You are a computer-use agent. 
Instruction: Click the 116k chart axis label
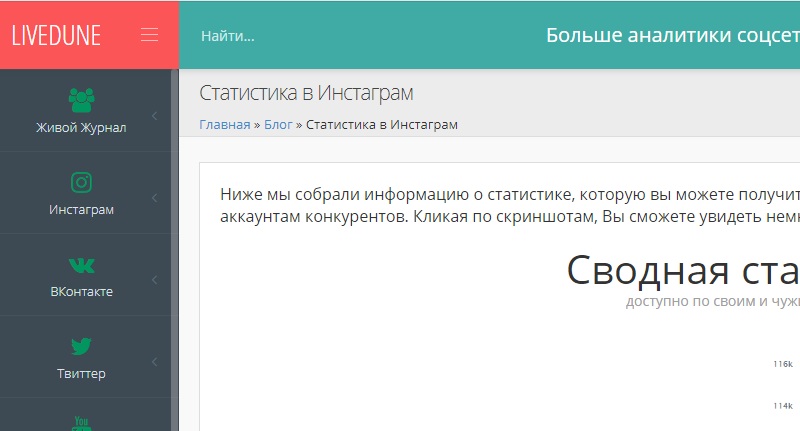point(783,364)
